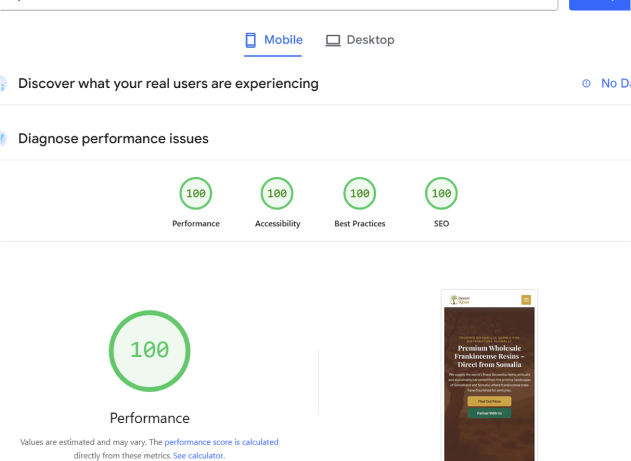
Task: Open the 'See calculator' link
Action: coord(199,455)
